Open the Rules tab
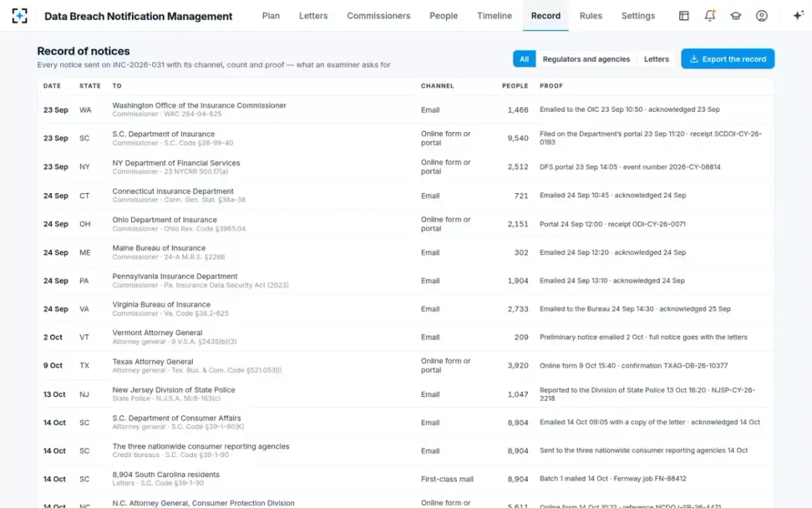The height and width of the screenshot is (508, 812). coord(591,16)
